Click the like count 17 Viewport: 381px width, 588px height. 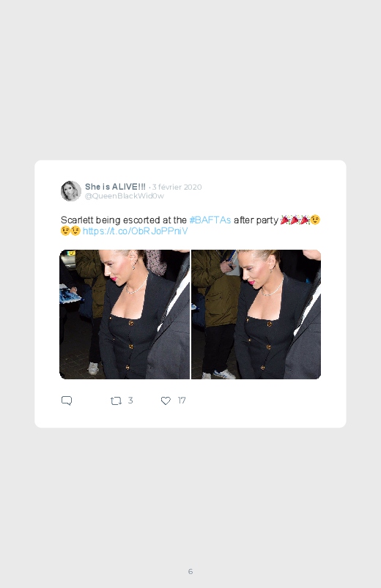coord(182,401)
